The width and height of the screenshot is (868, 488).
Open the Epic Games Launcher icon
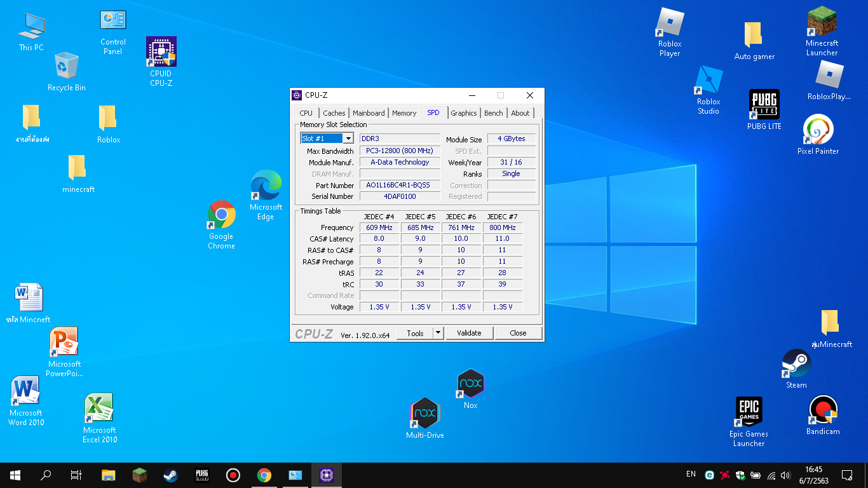[749, 412]
